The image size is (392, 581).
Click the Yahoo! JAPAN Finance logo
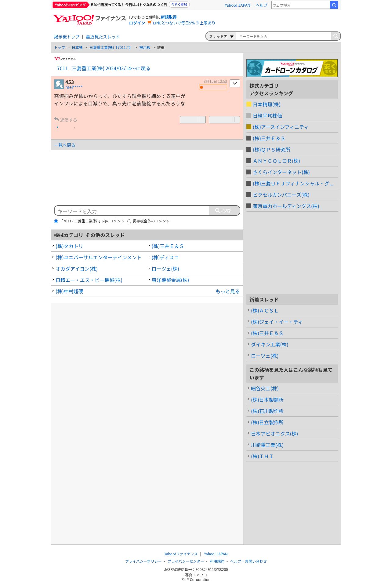(x=89, y=20)
